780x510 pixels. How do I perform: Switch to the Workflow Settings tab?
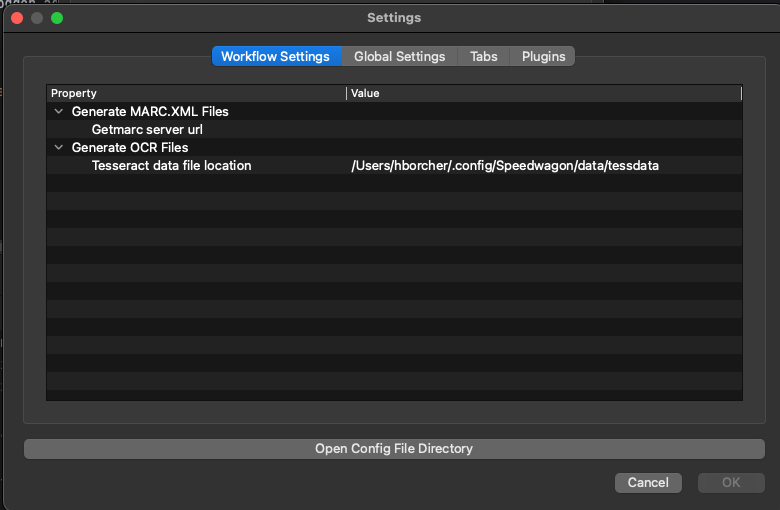[x=277, y=56]
